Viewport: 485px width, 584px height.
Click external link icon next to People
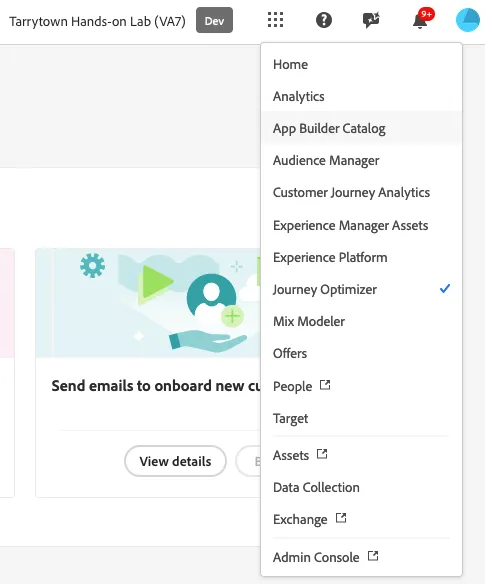(x=325, y=385)
